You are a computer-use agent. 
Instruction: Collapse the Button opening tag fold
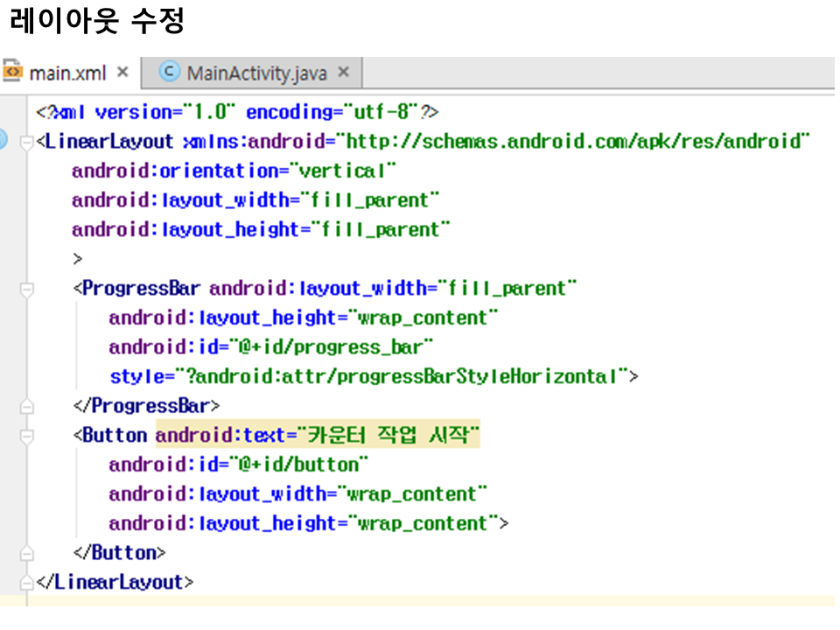(27, 435)
